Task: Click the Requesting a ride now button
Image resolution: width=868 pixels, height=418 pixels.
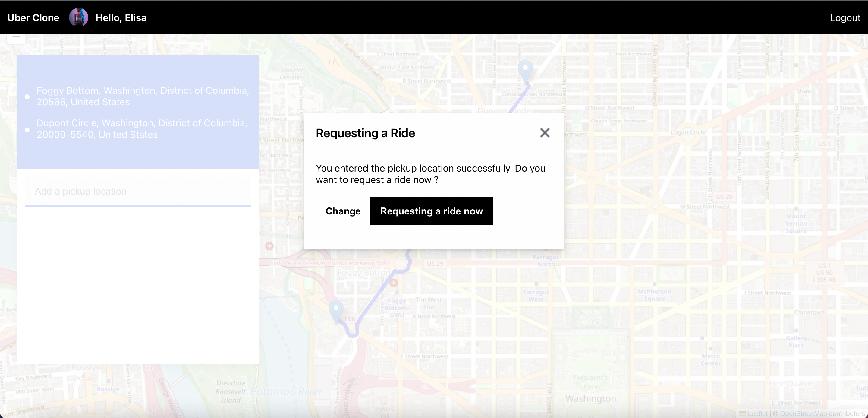Action: (431, 211)
